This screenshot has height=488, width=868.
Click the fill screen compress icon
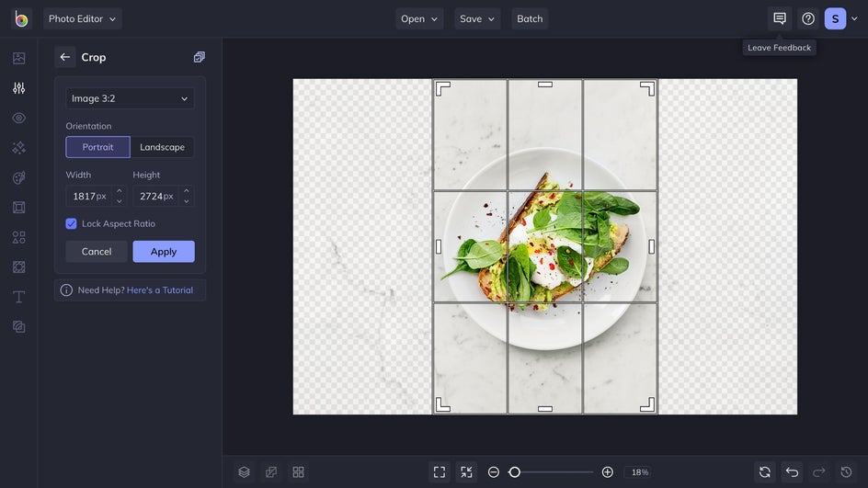(x=467, y=472)
